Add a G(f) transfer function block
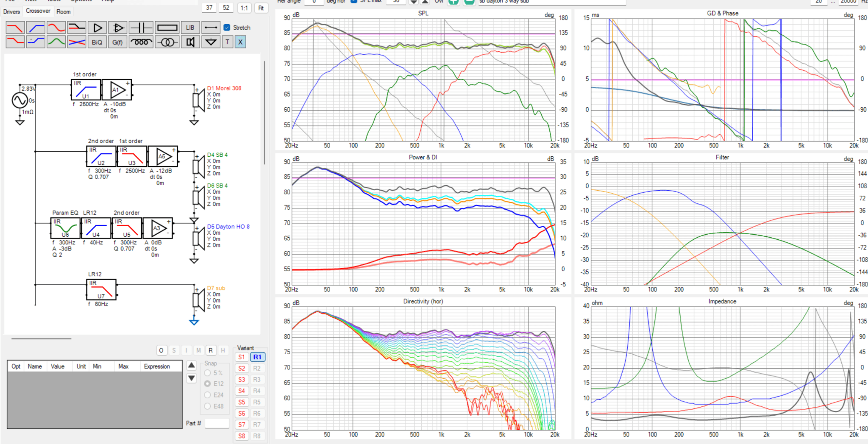 pos(118,42)
